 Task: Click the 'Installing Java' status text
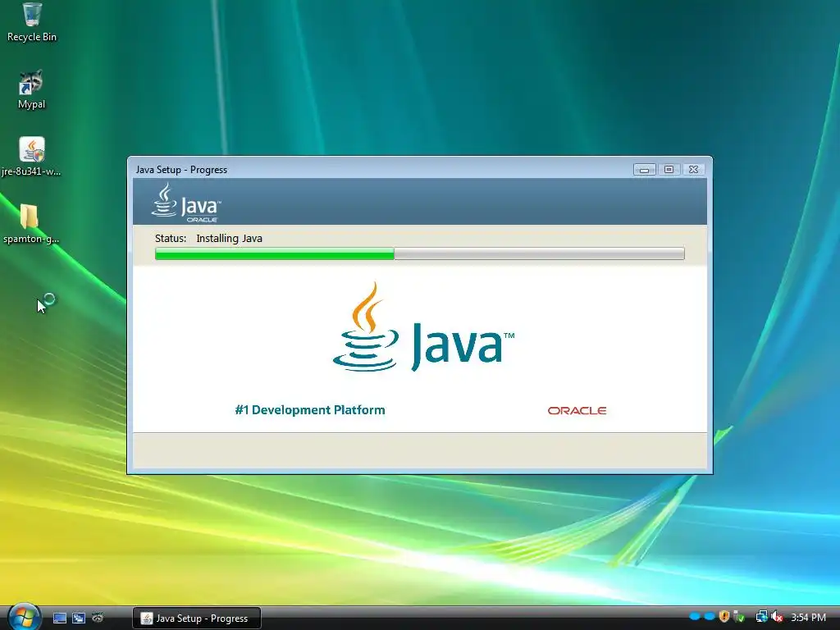point(230,239)
